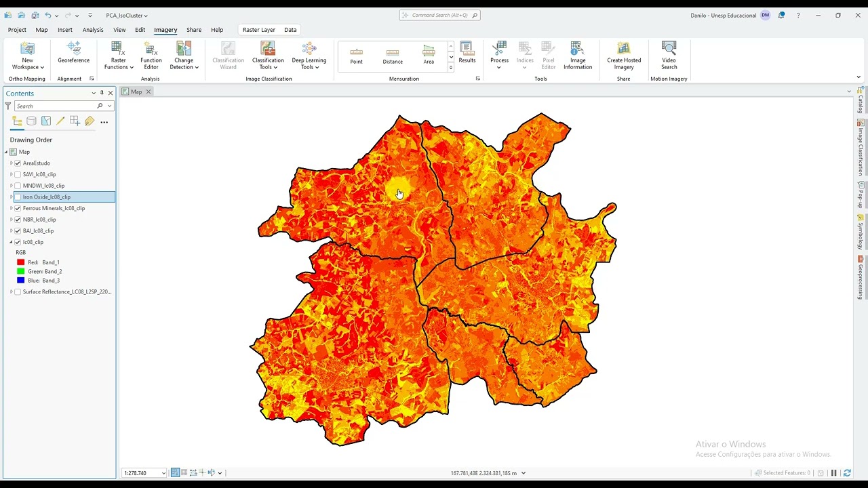Open Image Information
The width and height of the screenshot is (868, 488).
pos(578,56)
